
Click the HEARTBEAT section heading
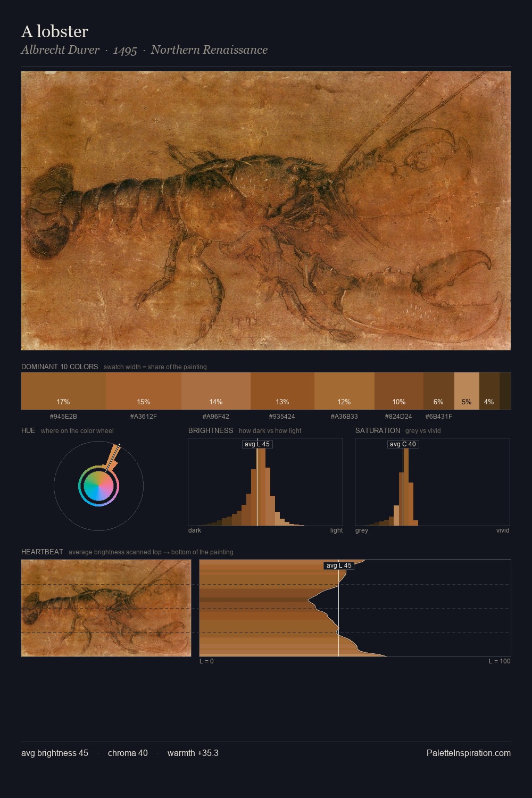pyautogui.click(x=42, y=552)
